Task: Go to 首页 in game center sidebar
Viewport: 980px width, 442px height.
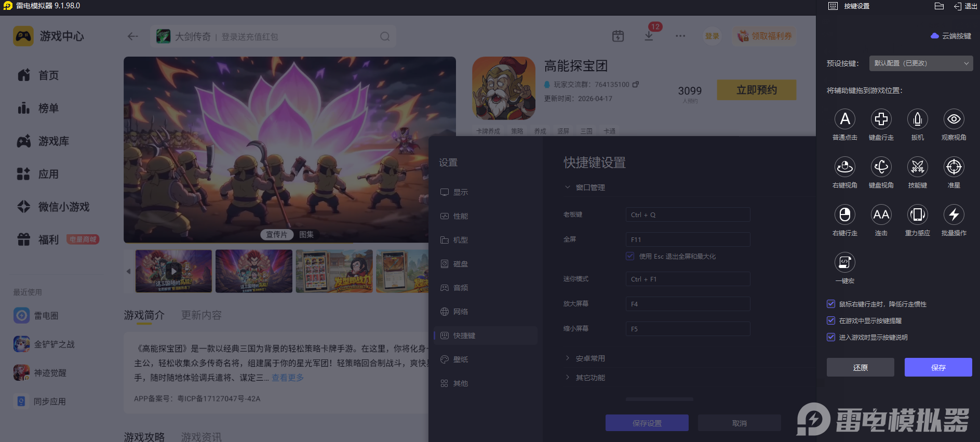Action: pyautogui.click(x=38, y=75)
